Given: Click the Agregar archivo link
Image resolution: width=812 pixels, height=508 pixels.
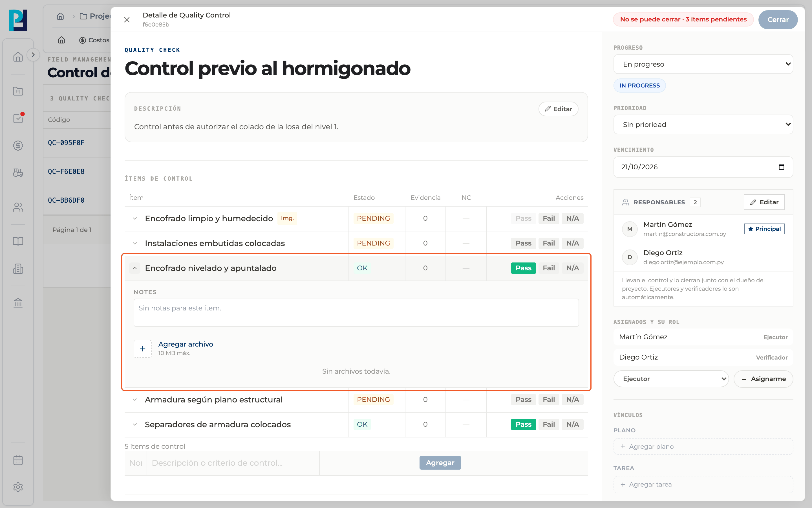Looking at the screenshot, I should pos(186,344).
